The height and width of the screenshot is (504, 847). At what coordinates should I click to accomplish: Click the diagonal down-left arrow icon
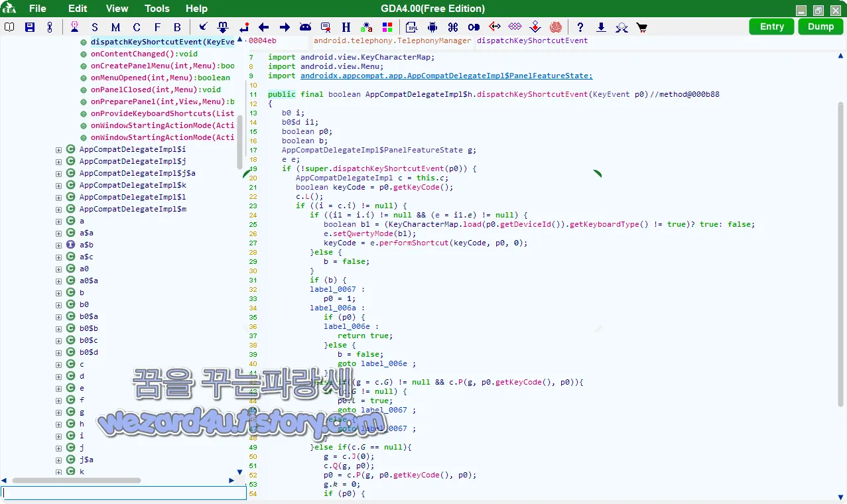click(x=204, y=27)
